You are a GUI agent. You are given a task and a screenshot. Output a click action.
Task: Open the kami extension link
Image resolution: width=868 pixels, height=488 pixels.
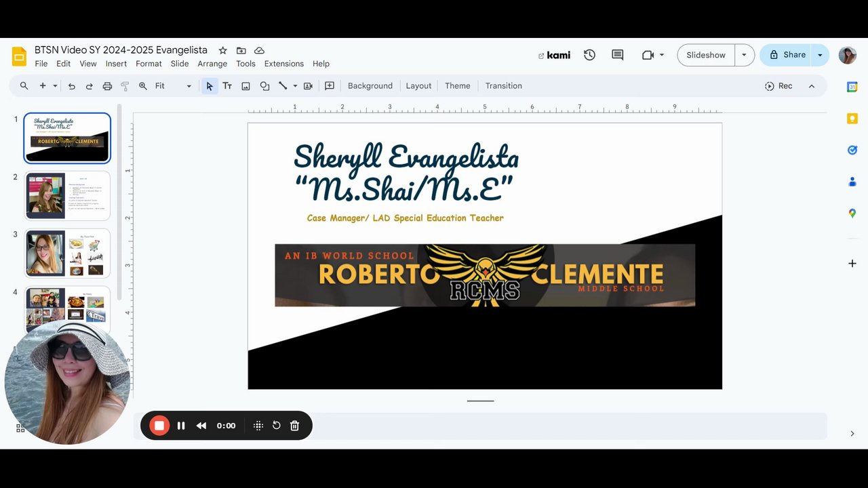tap(554, 55)
